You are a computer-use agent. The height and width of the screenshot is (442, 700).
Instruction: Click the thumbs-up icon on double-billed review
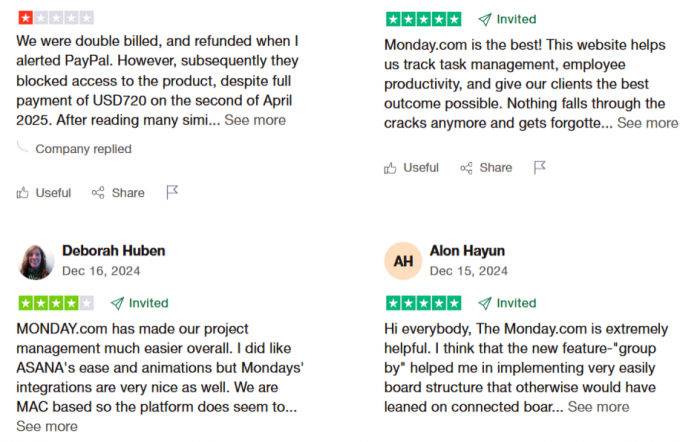coord(22,192)
